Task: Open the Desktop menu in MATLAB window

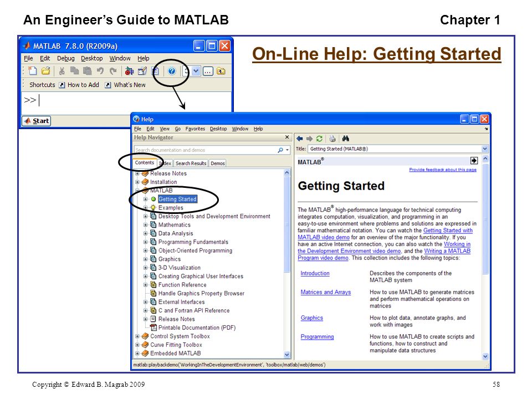Action: click(x=91, y=58)
